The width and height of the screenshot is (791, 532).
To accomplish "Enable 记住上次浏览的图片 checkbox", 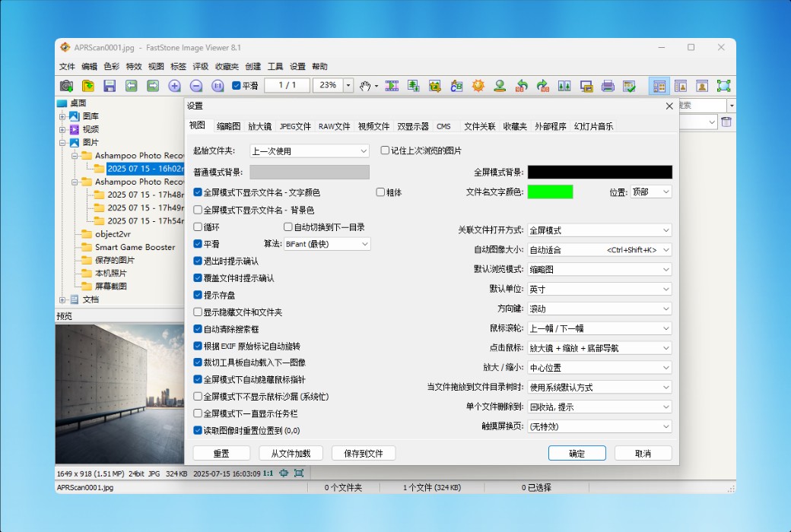I will 385,150.
